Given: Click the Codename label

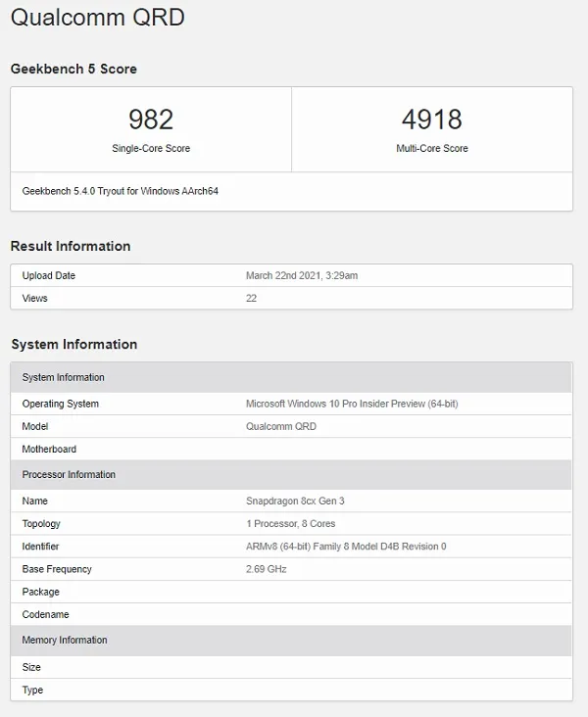Looking at the screenshot, I should 45,614.
